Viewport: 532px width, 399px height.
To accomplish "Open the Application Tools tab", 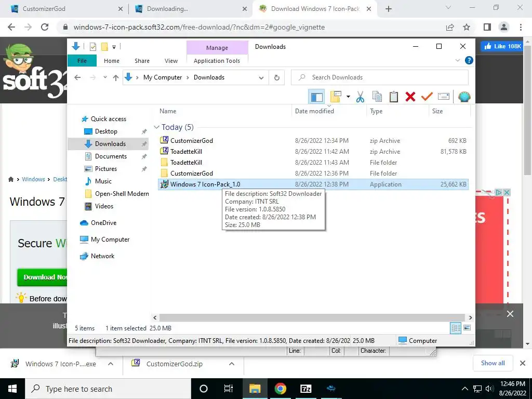I will point(217,61).
